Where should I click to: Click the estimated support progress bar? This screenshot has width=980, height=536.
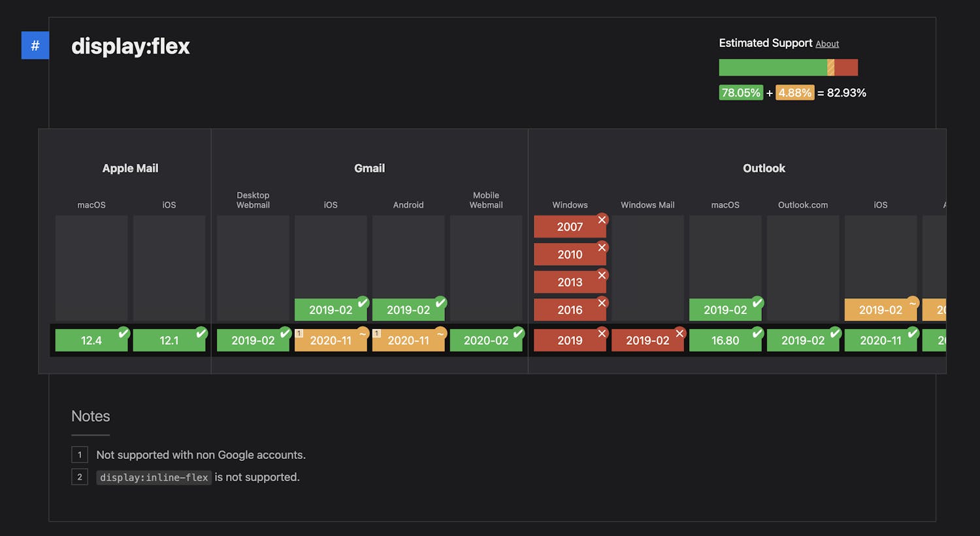pyautogui.click(x=788, y=67)
